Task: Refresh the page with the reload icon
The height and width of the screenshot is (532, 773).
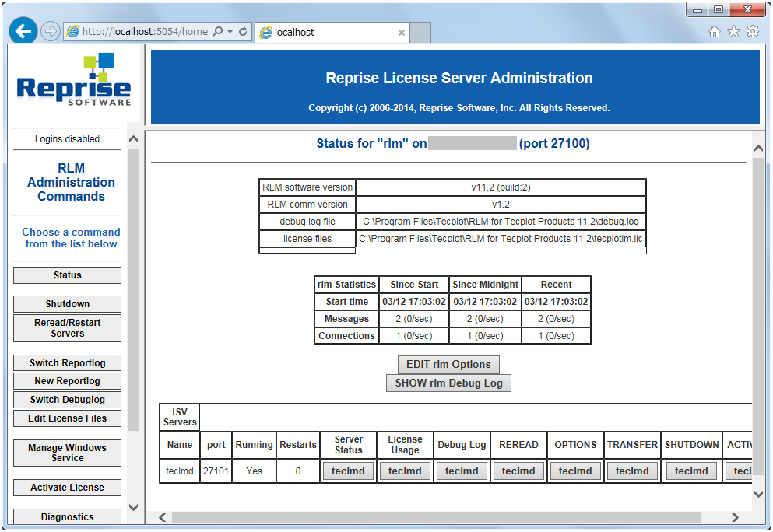Action: [x=243, y=32]
